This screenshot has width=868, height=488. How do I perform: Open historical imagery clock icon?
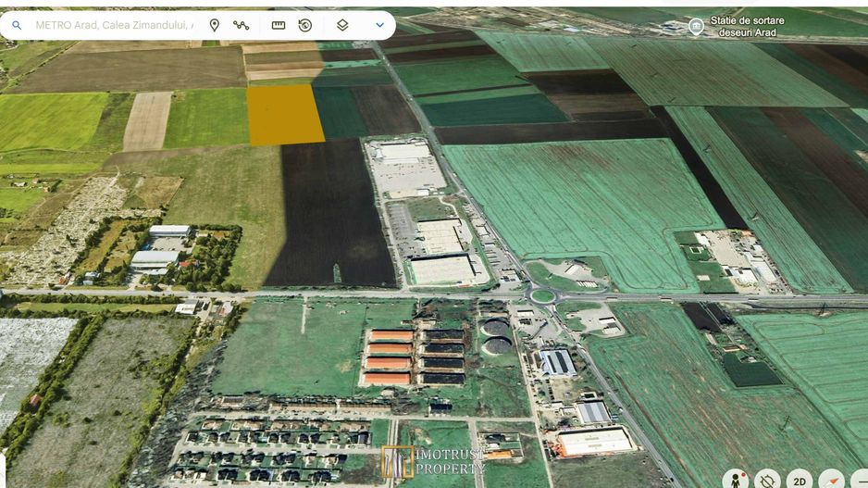click(305, 26)
